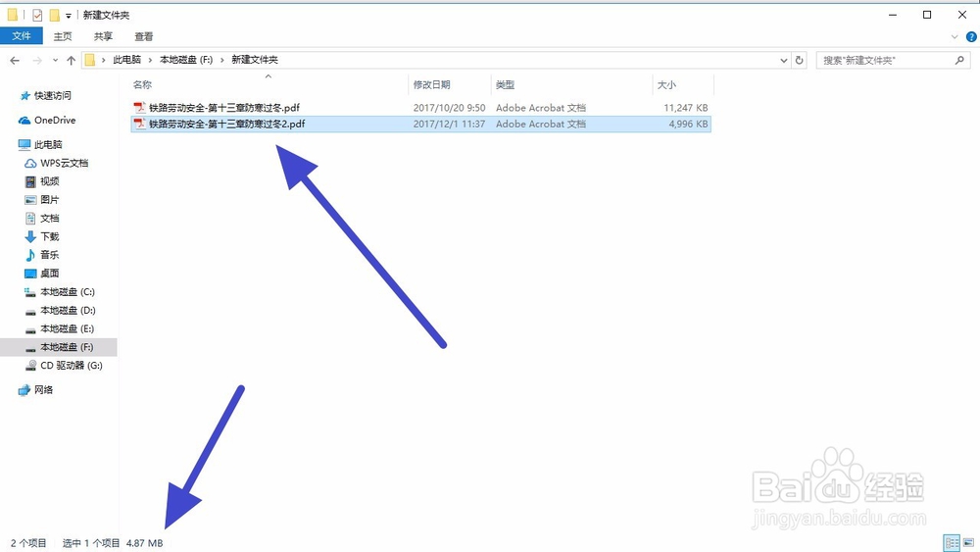Click 新建文件夹 breadcrumb in address bar
This screenshot has width=980, height=552.
tap(255, 60)
